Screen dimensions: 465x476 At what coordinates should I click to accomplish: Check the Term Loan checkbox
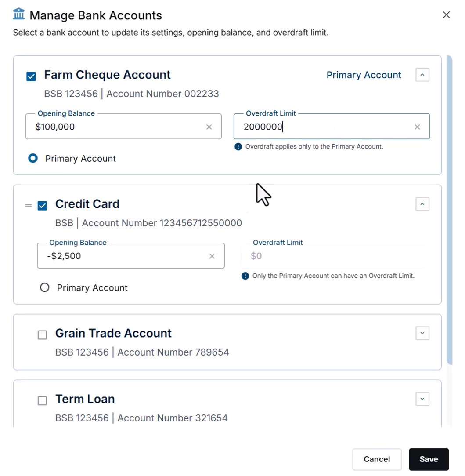[x=42, y=400]
